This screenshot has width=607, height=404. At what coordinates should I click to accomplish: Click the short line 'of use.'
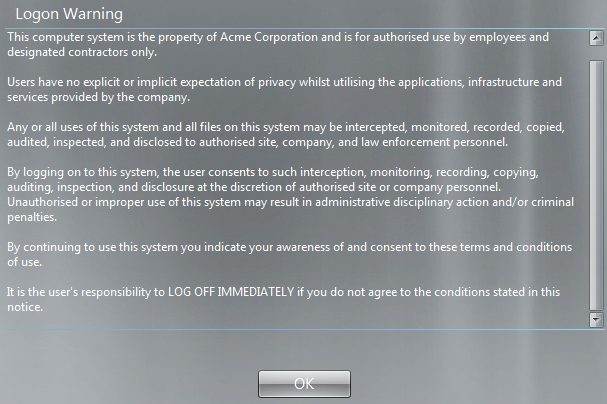pos(24,262)
